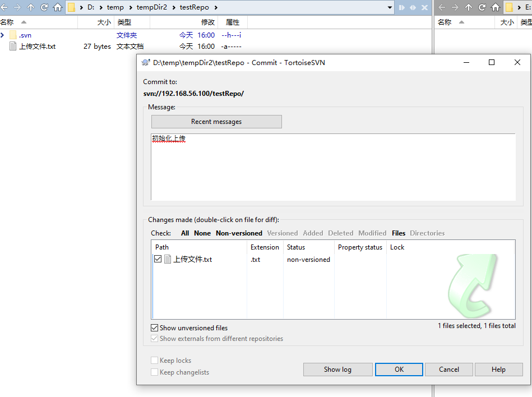Screen dimensions: 532x397
Task: Select 上传文件.txt file icon in changes list
Action: tap(168, 259)
